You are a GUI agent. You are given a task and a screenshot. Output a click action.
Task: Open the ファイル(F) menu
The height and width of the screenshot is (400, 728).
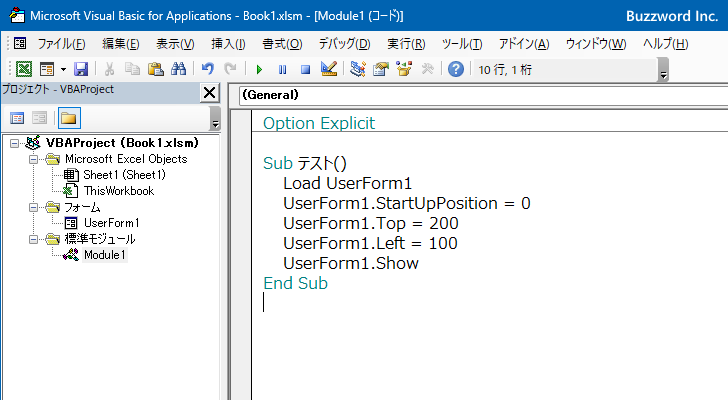(x=61, y=44)
